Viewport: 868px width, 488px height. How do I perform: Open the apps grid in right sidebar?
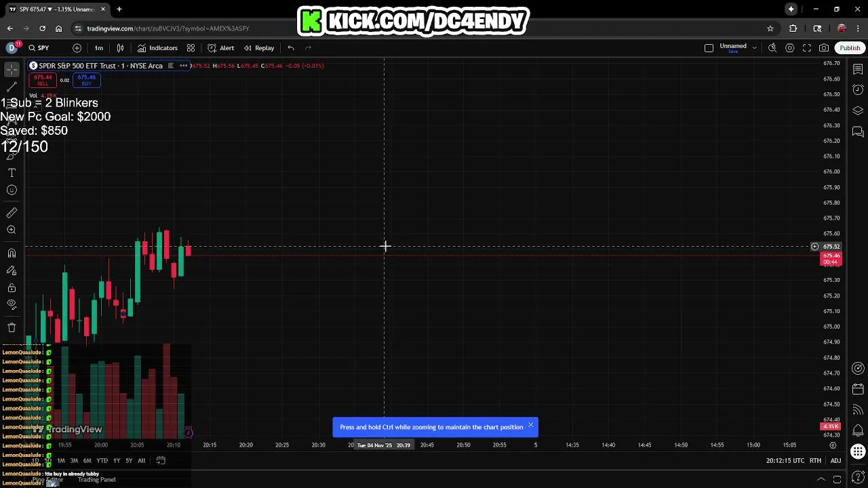858,451
